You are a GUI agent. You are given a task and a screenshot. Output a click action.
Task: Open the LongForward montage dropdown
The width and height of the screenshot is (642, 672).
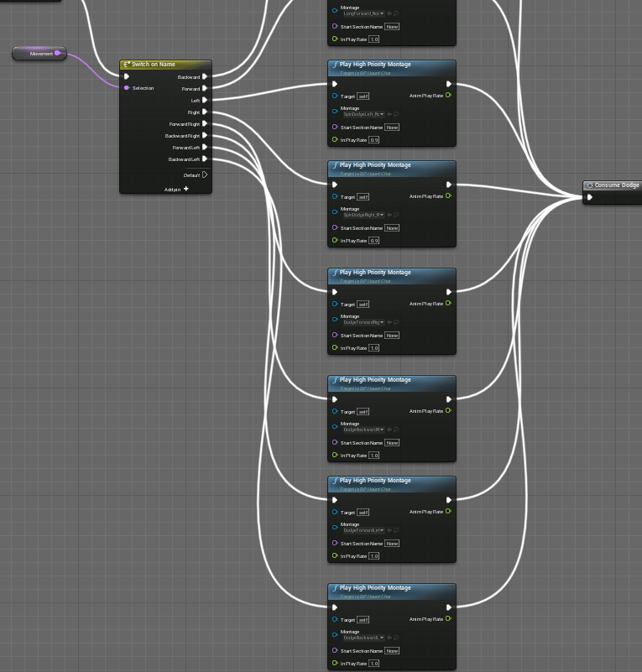coord(363,13)
